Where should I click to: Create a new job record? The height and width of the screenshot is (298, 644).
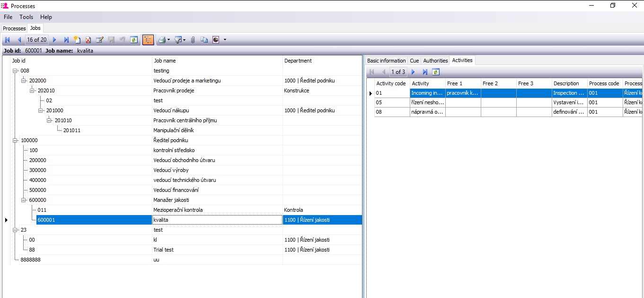click(x=77, y=40)
